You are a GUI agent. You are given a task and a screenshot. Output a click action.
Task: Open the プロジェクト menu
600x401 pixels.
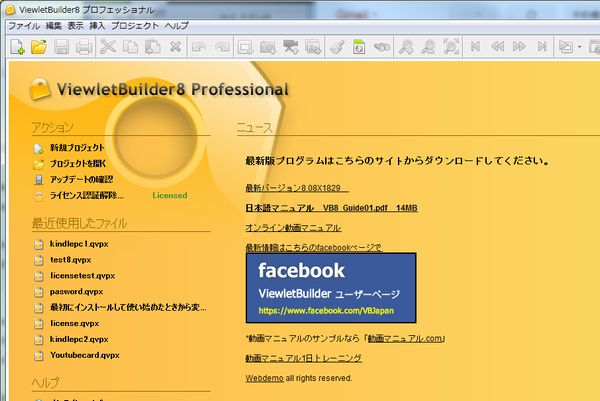[x=134, y=24]
